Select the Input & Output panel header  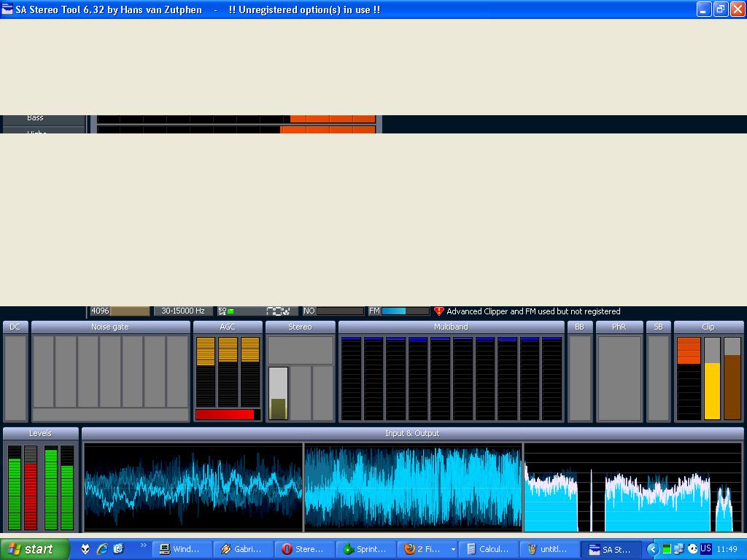[x=413, y=433]
